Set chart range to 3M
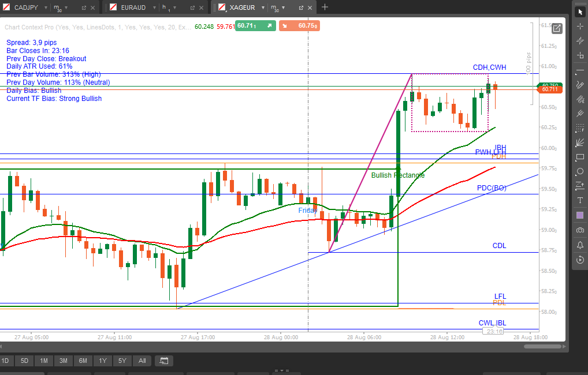This screenshot has width=588, height=375. (x=64, y=361)
